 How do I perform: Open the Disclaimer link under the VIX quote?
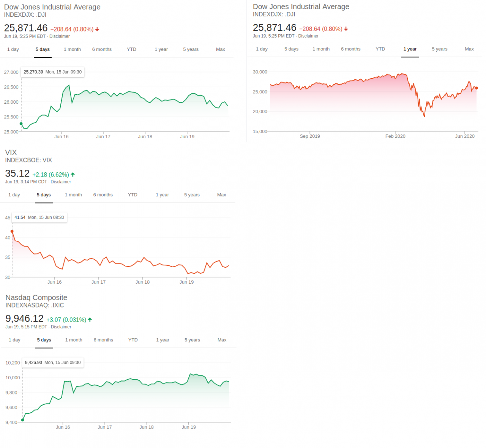point(61,182)
